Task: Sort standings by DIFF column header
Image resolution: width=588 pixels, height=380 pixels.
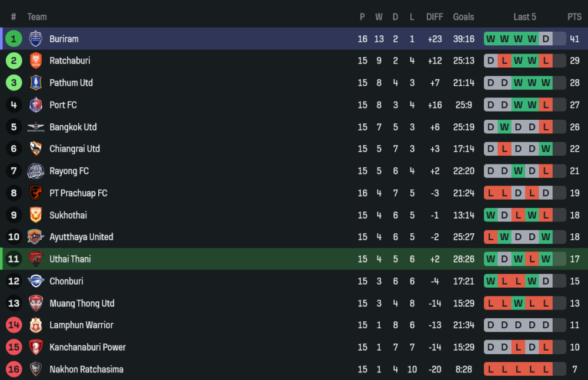Action: (435, 17)
